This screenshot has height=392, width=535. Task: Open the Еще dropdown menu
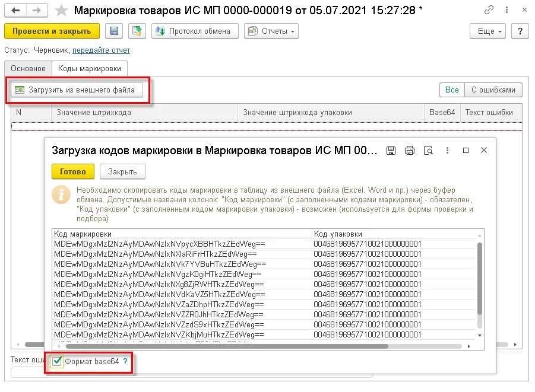(486, 31)
